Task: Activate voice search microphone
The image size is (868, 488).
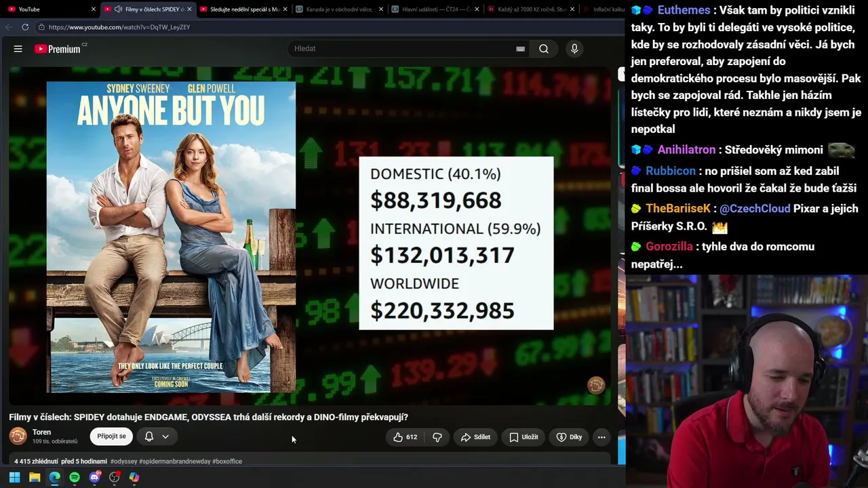Action: point(574,49)
